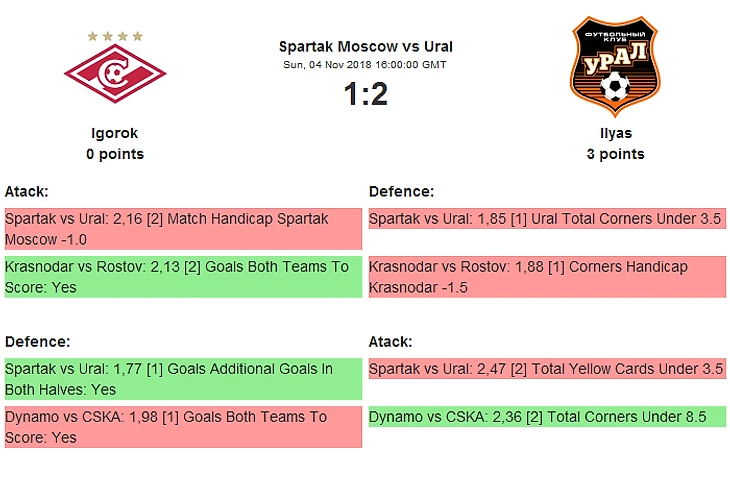730x480 pixels.
Task: Click the Atack heading under Igorok
Action: (x=27, y=191)
